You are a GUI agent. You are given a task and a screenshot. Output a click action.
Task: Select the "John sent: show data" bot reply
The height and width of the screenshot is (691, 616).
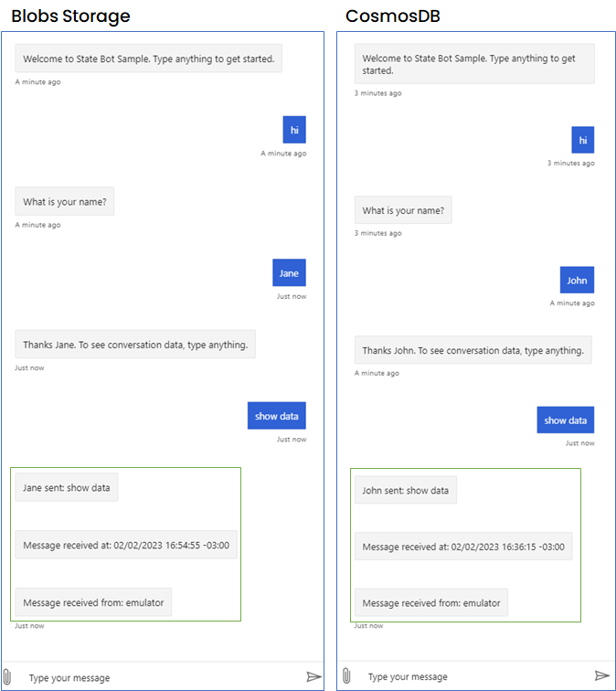tap(406, 490)
